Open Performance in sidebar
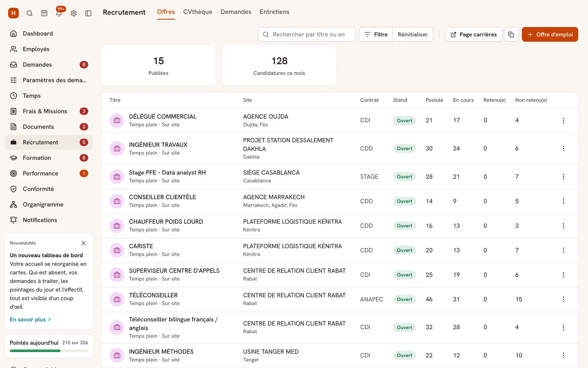 tap(49, 173)
